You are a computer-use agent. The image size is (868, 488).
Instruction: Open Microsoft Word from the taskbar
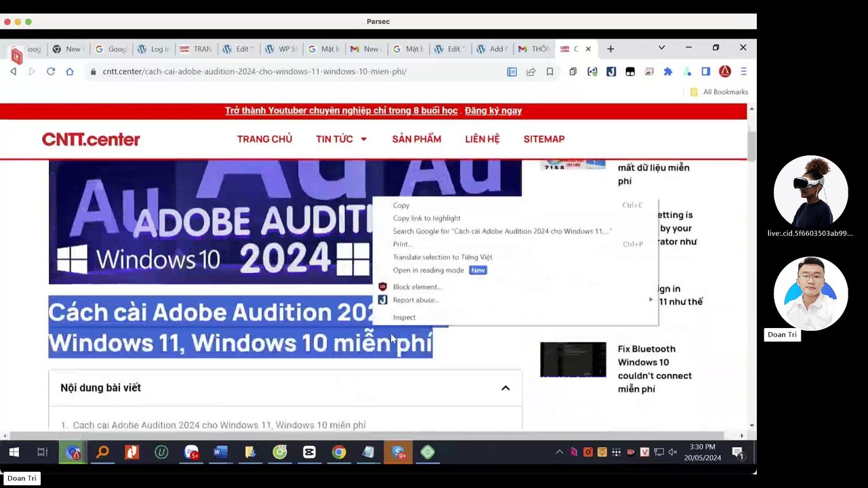pos(220,452)
